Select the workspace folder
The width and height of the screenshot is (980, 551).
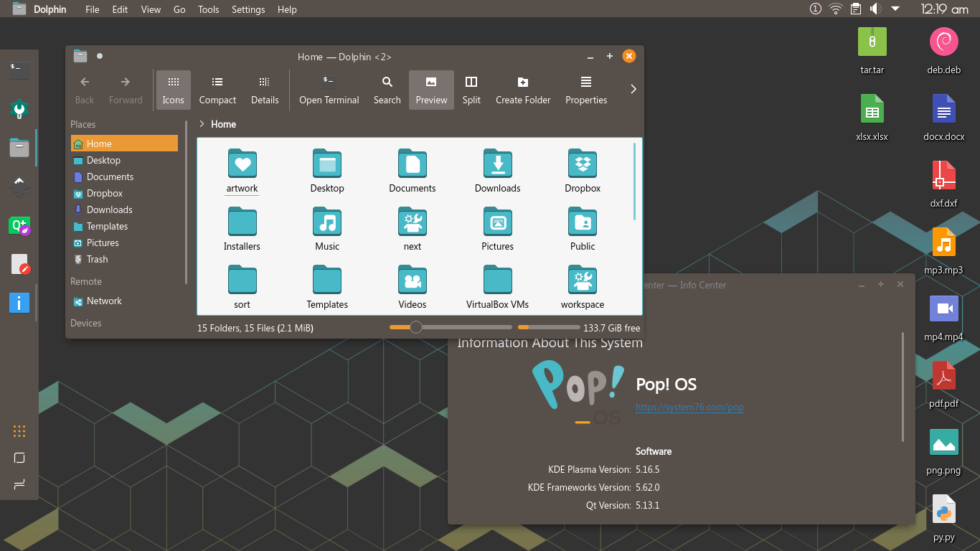583,287
